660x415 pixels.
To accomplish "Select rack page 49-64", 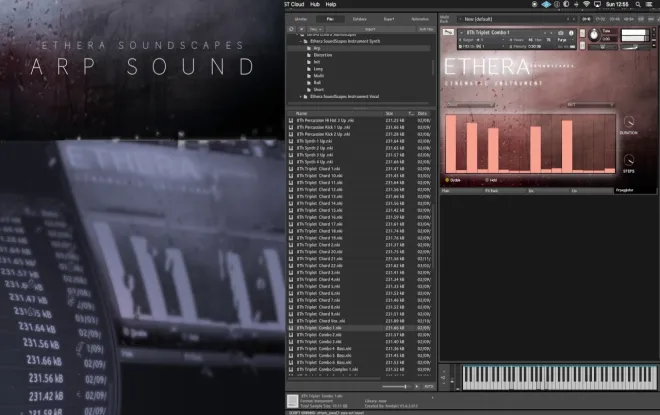I will pos(628,19).
